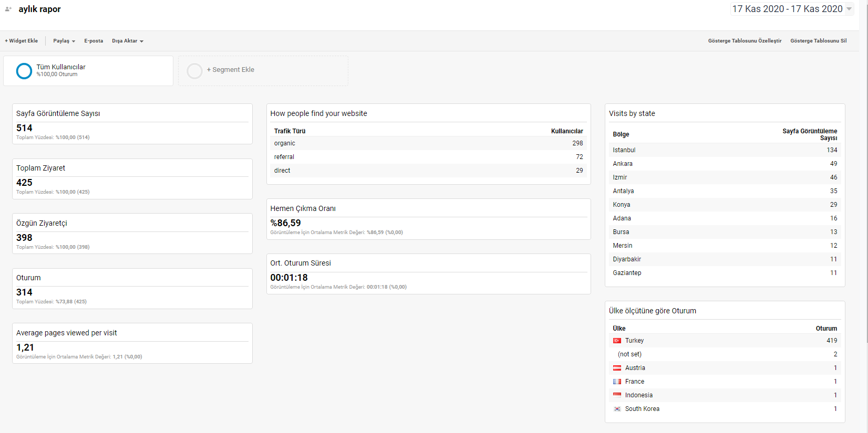This screenshot has width=868, height=433.
Task: Click Average pages viewed per visit title
Action: coord(66,333)
